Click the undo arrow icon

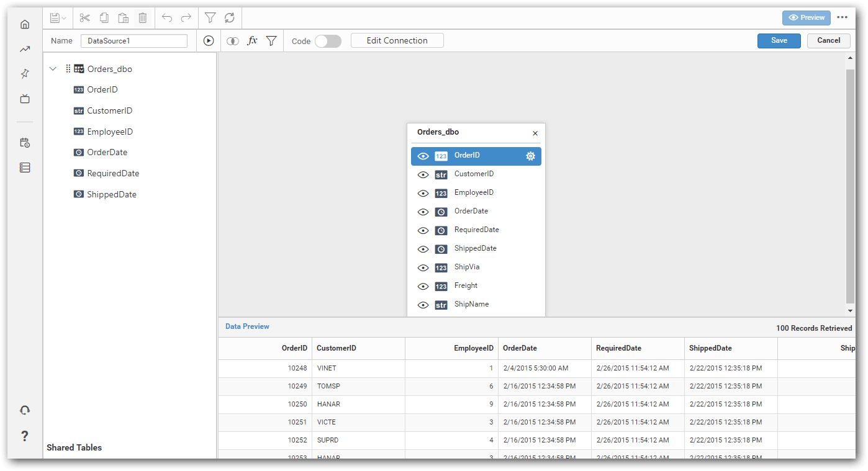(167, 18)
